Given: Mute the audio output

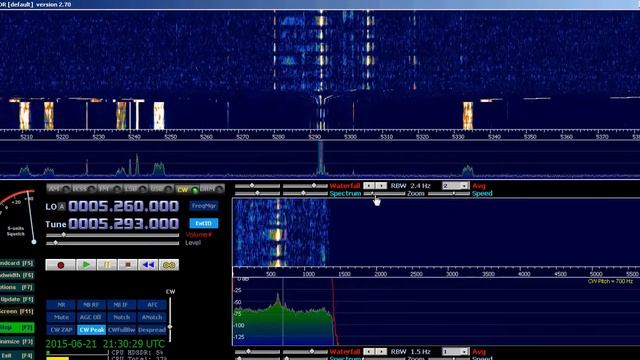Looking at the screenshot, I should (x=61, y=317).
